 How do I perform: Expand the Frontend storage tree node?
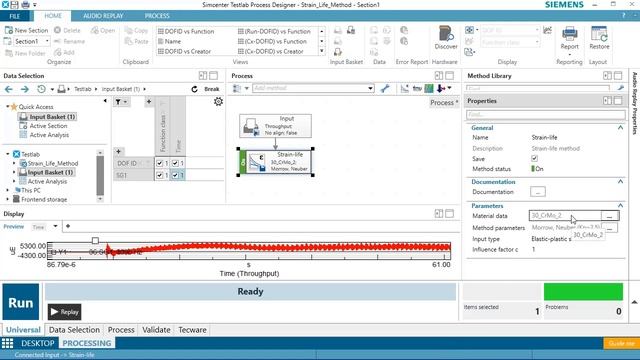tap(8, 199)
